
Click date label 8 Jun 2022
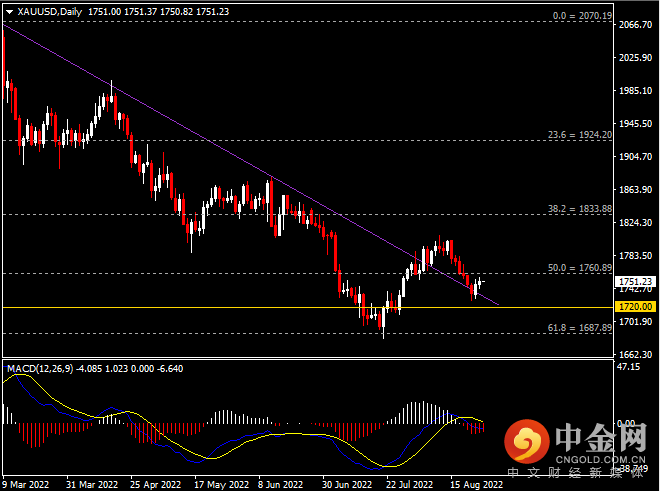coord(280,485)
